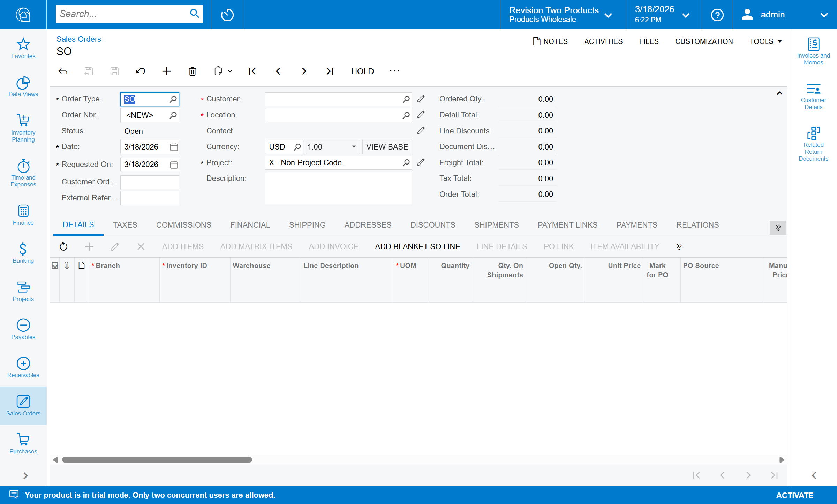The height and width of the screenshot is (504, 837).
Task: Click the Description text field
Action: point(338,188)
